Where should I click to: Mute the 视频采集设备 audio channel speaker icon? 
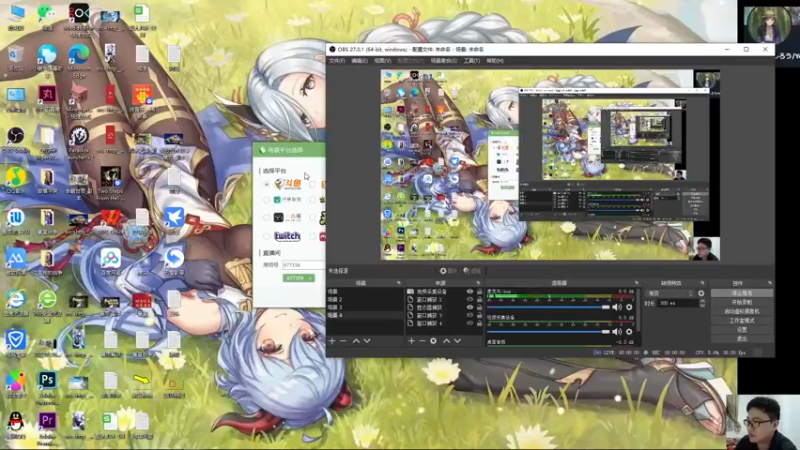tap(617, 332)
